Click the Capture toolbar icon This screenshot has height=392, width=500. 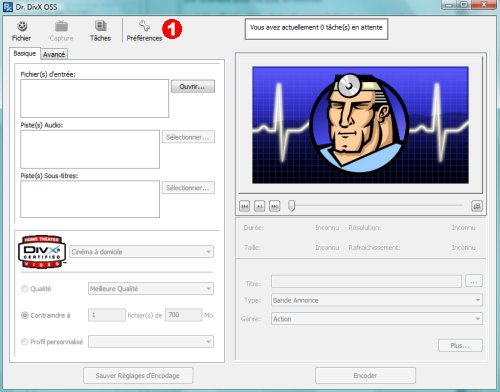61,30
